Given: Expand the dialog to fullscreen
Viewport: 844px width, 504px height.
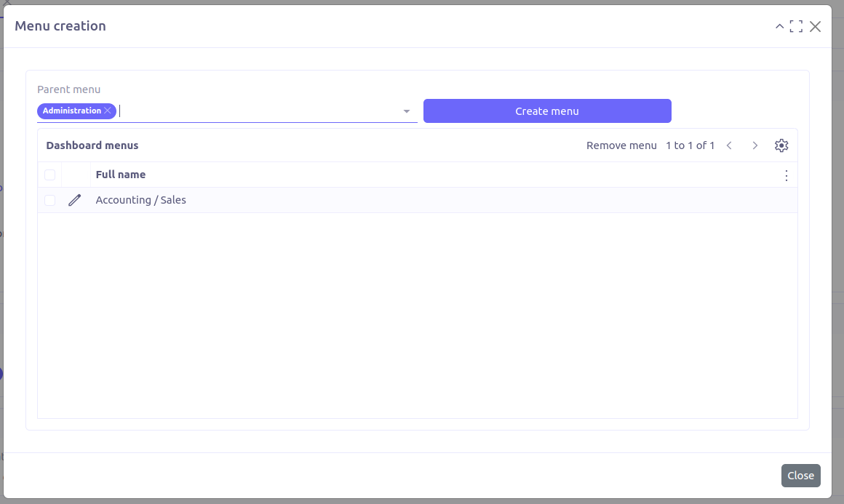Looking at the screenshot, I should 796,26.
